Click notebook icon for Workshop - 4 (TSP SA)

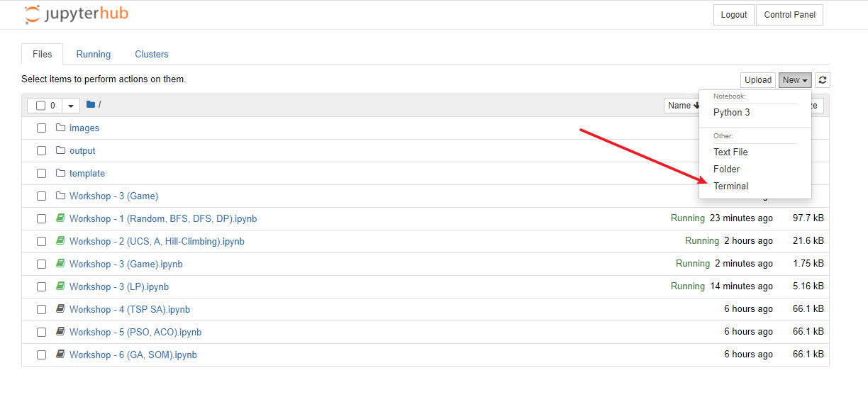pyautogui.click(x=60, y=310)
